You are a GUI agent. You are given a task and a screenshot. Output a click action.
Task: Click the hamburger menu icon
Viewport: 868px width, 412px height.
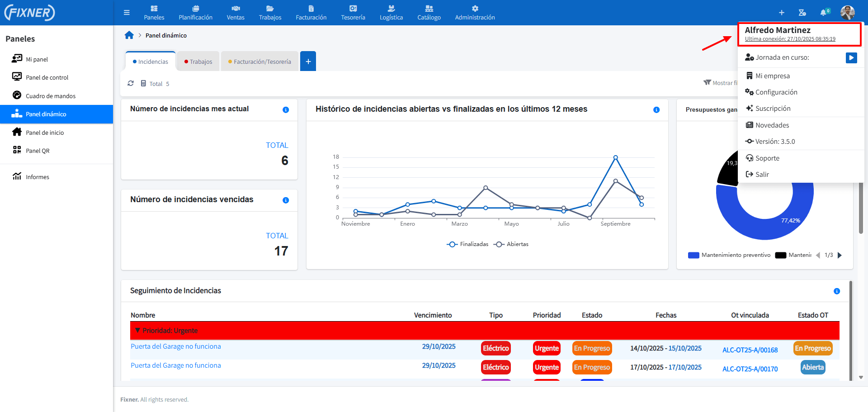pos(127,13)
